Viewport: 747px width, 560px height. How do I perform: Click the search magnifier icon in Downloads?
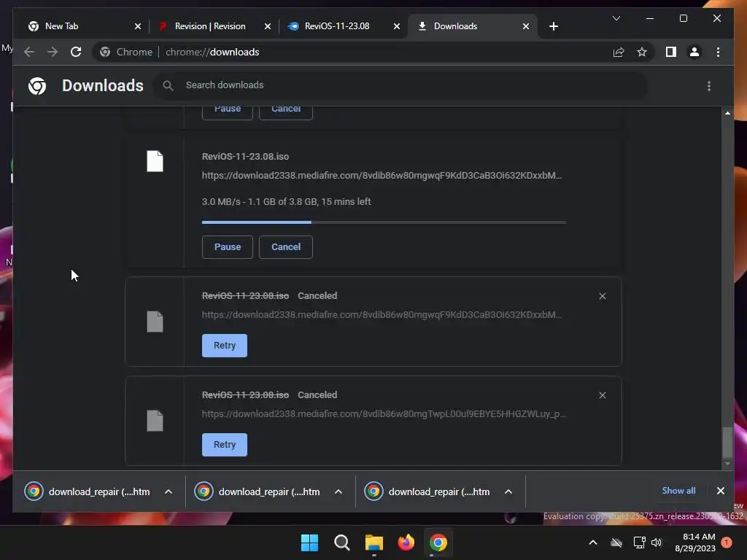point(168,86)
